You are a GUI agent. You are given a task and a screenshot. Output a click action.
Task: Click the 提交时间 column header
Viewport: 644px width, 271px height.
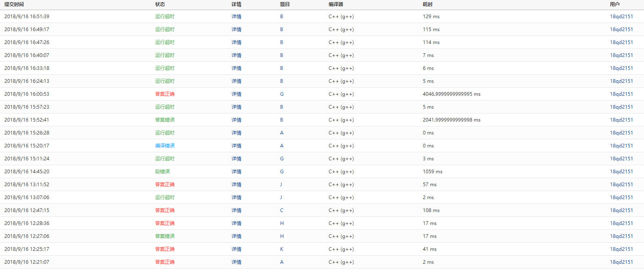tap(14, 4)
